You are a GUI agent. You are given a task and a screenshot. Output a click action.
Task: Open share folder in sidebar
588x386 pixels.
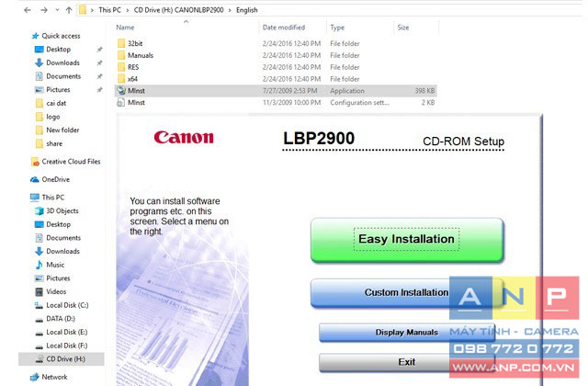click(x=49, y=143)
